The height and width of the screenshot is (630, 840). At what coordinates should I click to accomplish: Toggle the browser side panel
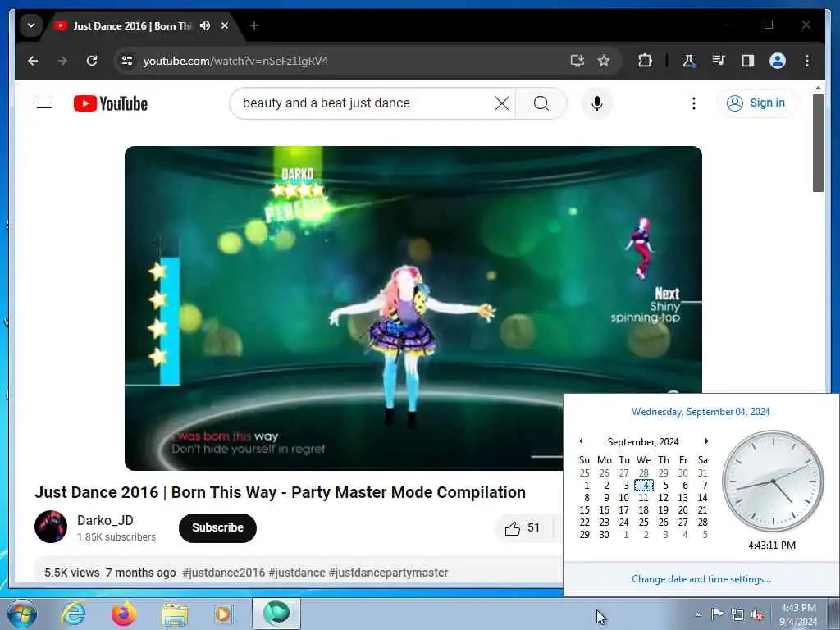click(748, 61)
